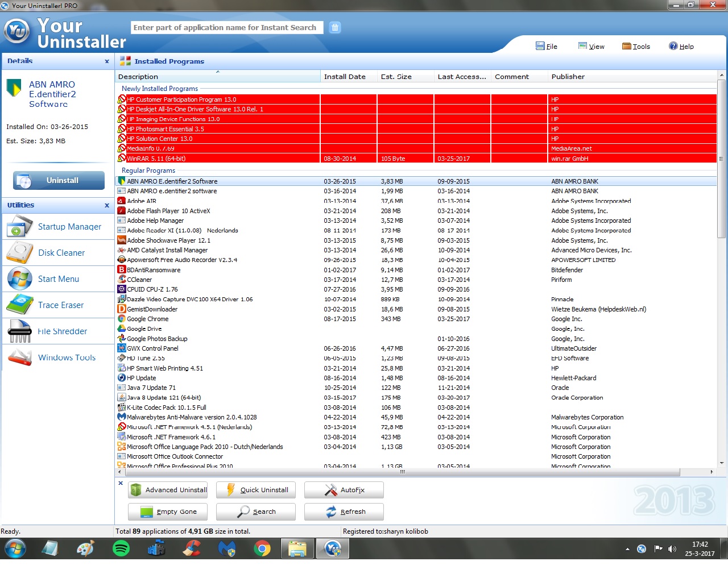Click the horizontal scrollbar right arrow
Screen dimensions: 728x582
point(712,472)
